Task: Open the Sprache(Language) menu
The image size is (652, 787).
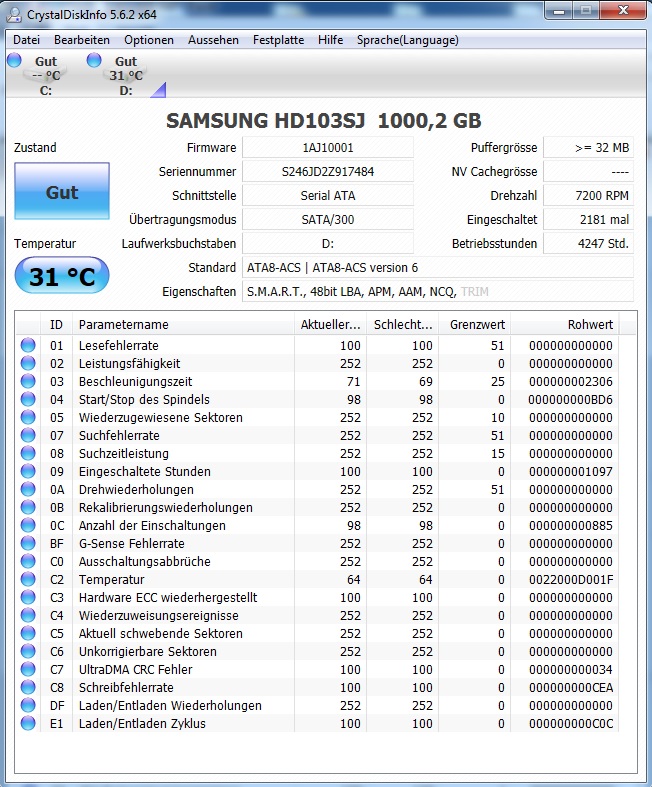Action: click(408, 40)
